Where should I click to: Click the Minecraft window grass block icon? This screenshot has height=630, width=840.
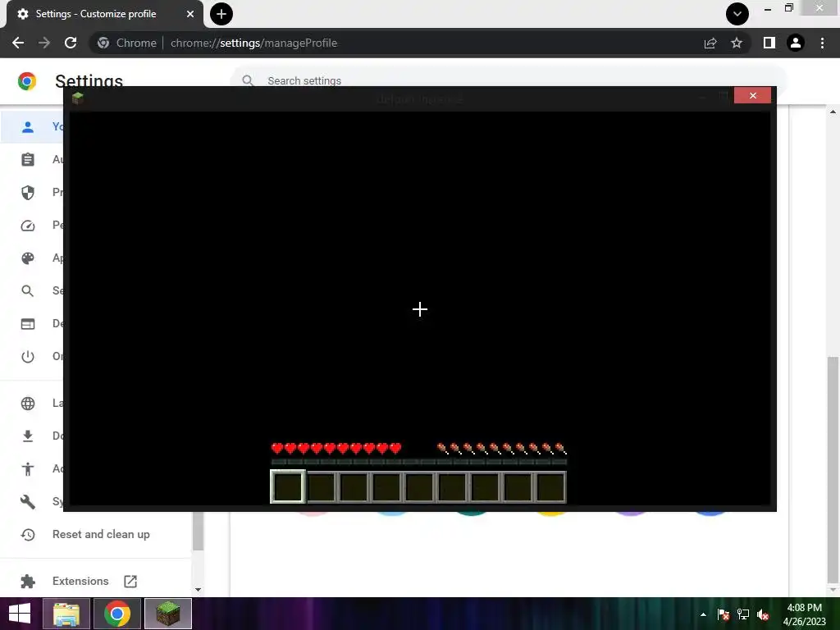[x=78, y=98]
